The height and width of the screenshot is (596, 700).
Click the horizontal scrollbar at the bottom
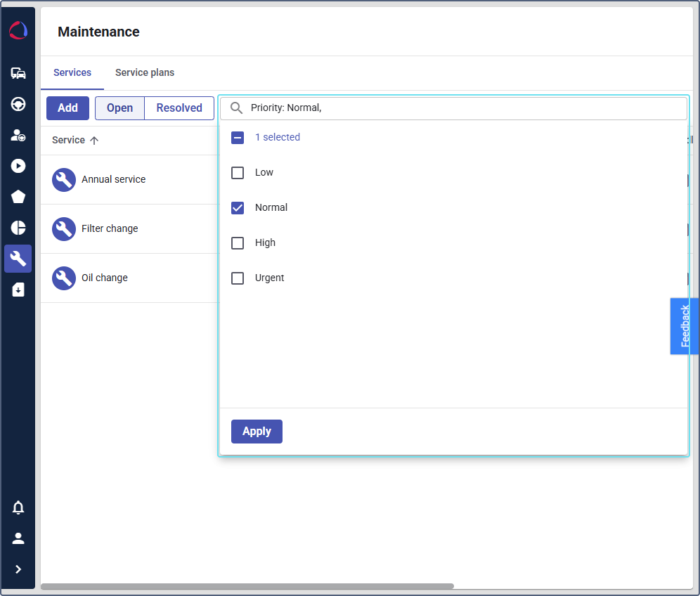pyautogui.click(x=247, y=585)
